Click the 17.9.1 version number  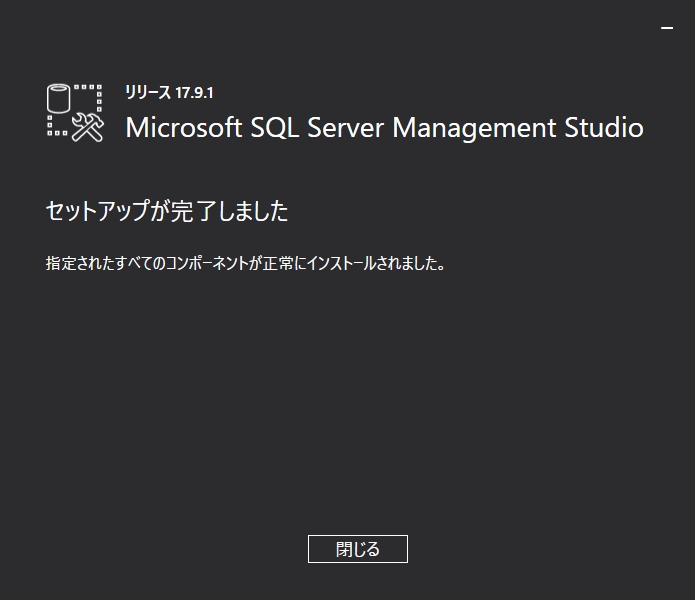pyautogui.click(x=194, y=93)
